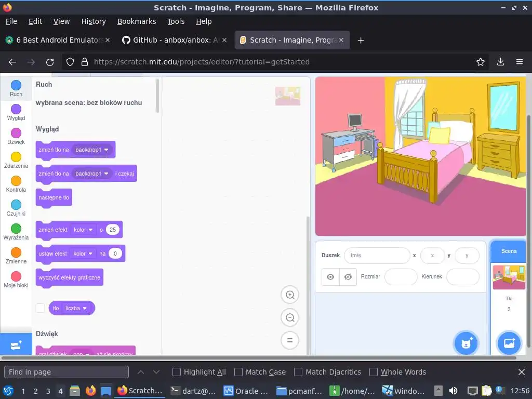Open the Firefox hamburger menu

point(520,62)
